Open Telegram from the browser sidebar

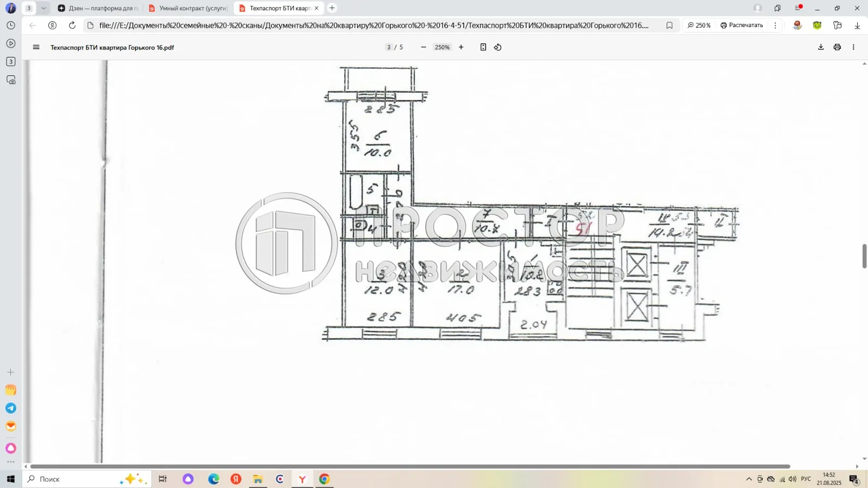pos(10,408)
